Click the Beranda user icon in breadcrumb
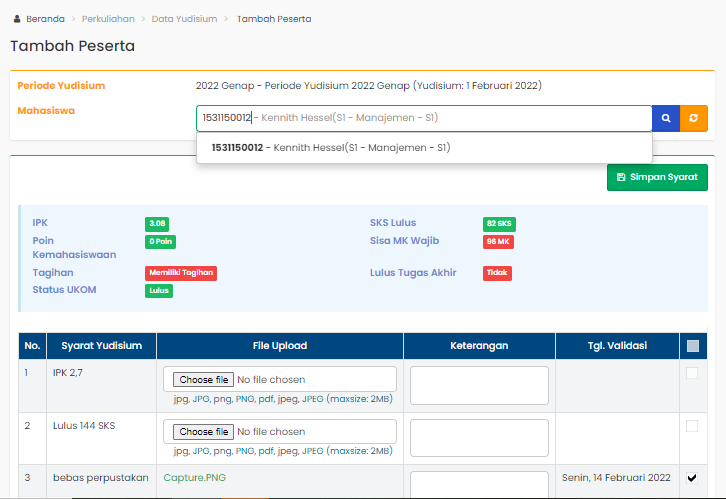Image resolution: width=726 pixels, height=499 pixels. click(16, 19)
